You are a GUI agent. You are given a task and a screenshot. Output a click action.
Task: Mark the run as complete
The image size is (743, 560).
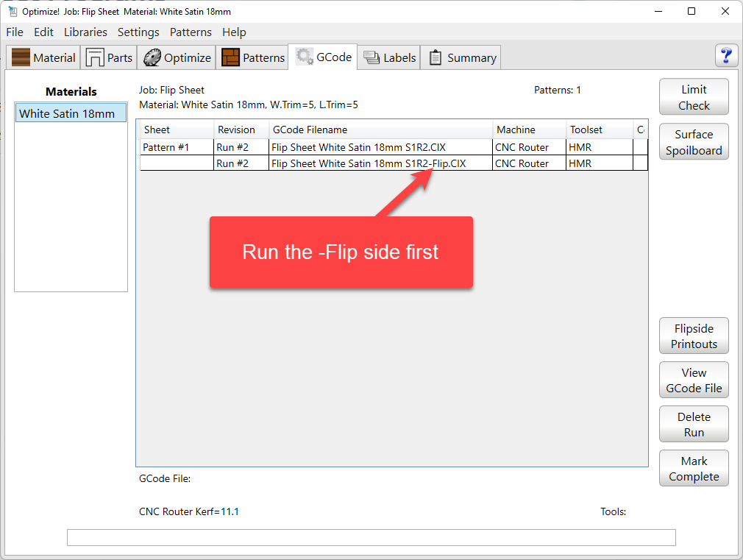(x=693, y=469)
